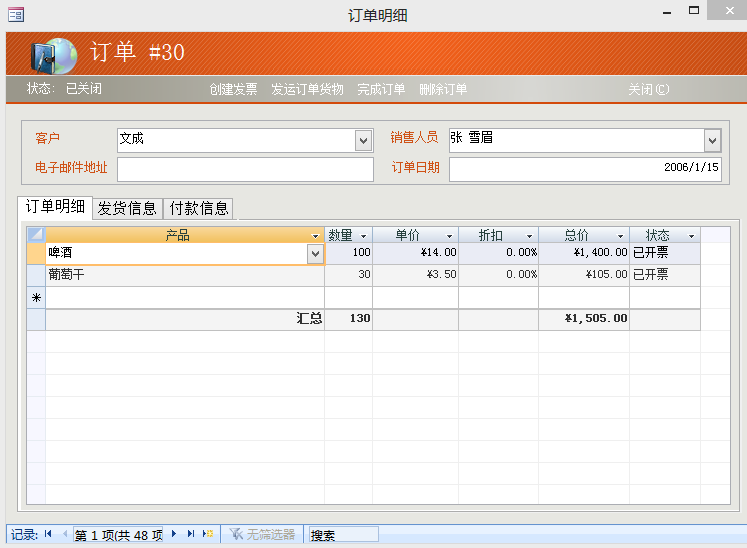Open the 数量 column filter arrow

click(363, 236)
